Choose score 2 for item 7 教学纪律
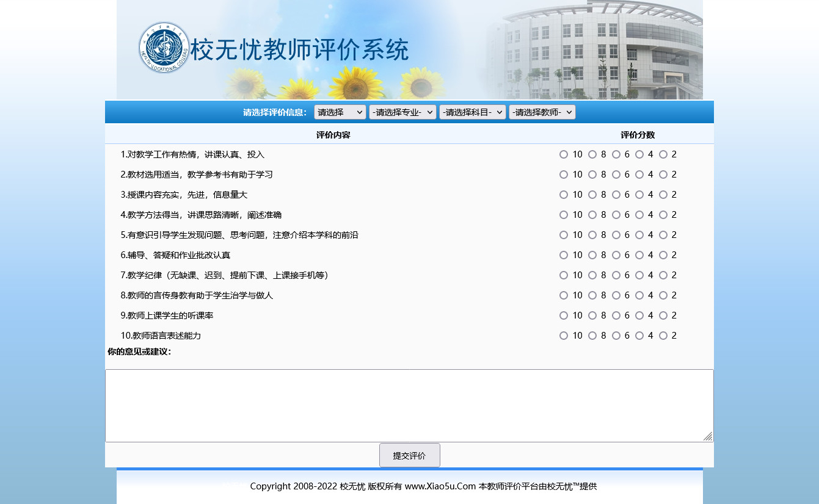 tap(663, 275)
